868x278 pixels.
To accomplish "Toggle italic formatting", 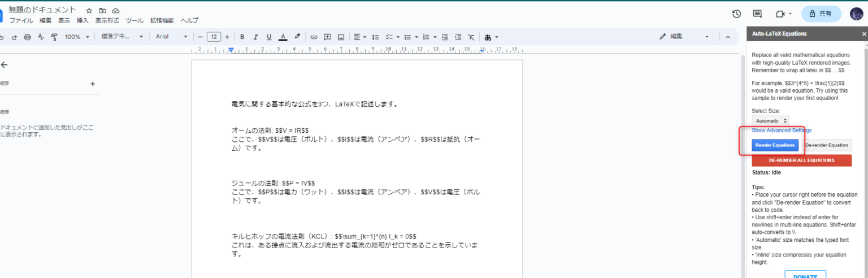I will 255,37.
